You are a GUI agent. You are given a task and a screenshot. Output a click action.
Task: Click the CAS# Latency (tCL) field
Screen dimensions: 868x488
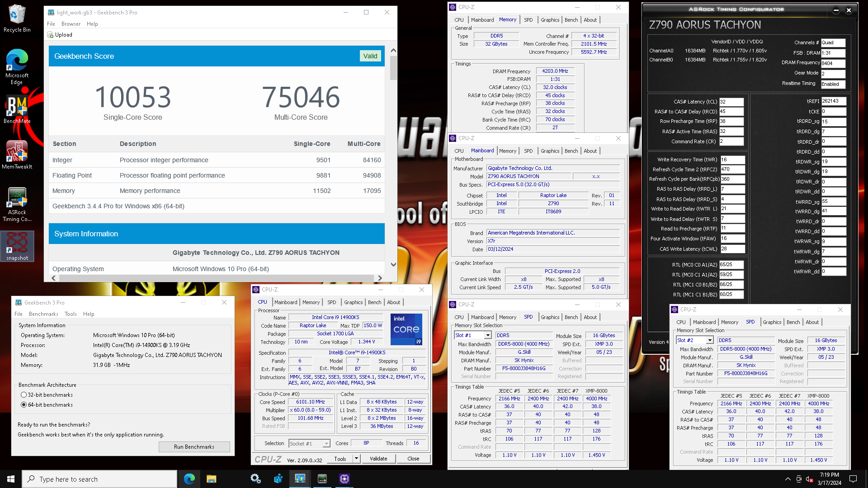731,102
